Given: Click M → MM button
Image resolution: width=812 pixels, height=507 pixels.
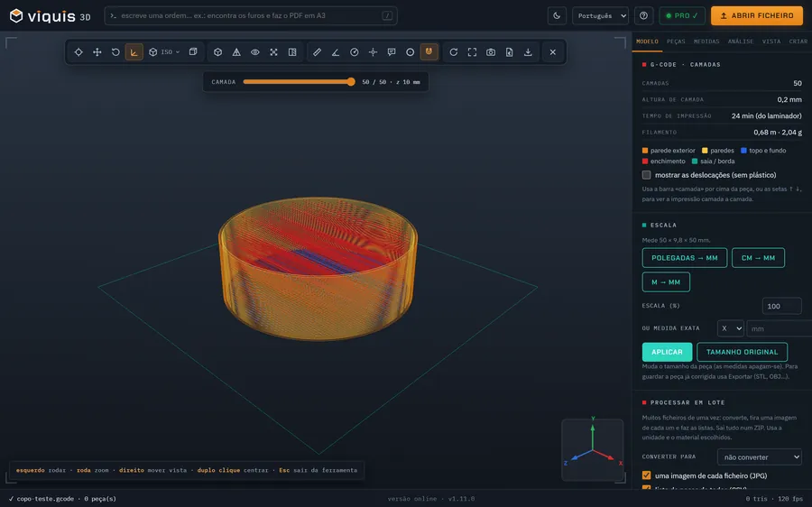Looking at the screenshot, I should click(x=666, y=282).
